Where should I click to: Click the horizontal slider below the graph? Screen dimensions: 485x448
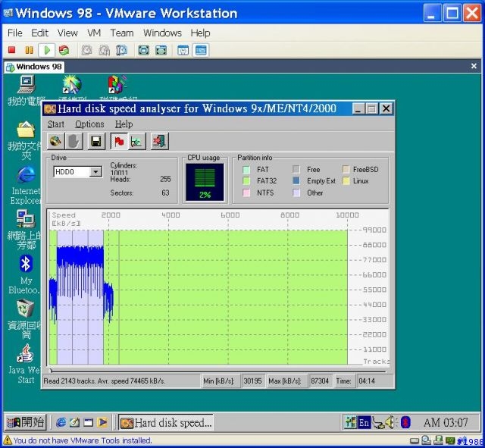click(218, 370)
